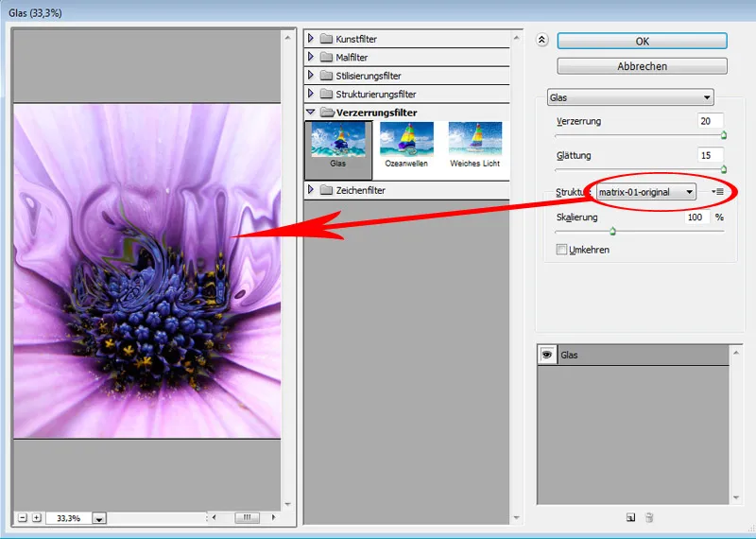The width and height of the screenshot is (756, 539).
Task: Click the Verzerrung value field
Action: click(x=710, y=121)
